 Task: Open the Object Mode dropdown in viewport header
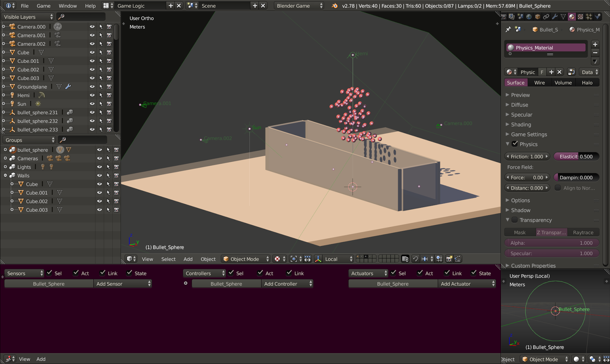246,259
